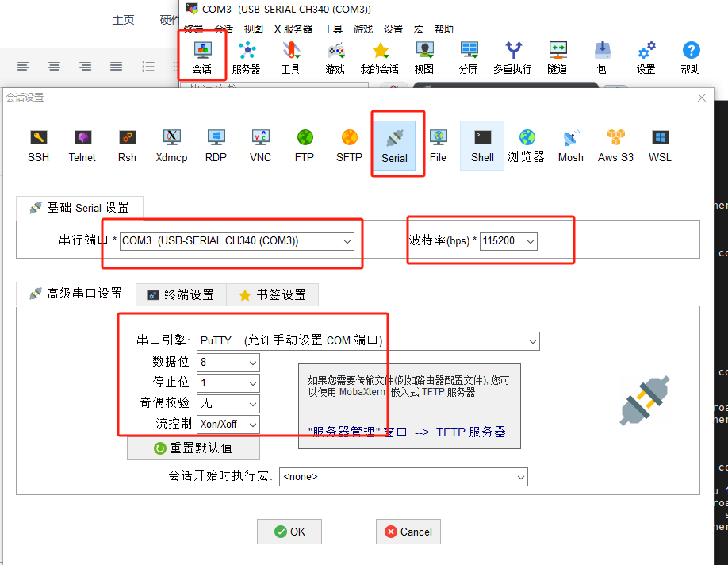Choose FTP session type
Image resolution: width=728 pixels, height=565 pixels.
tap(305, 146)
